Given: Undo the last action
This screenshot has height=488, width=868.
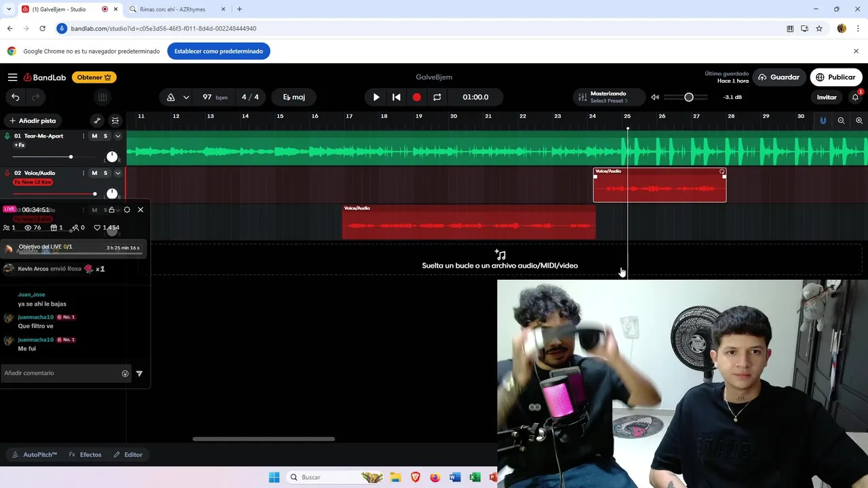Looking at the screenshot, I should [x=16, y=97].
